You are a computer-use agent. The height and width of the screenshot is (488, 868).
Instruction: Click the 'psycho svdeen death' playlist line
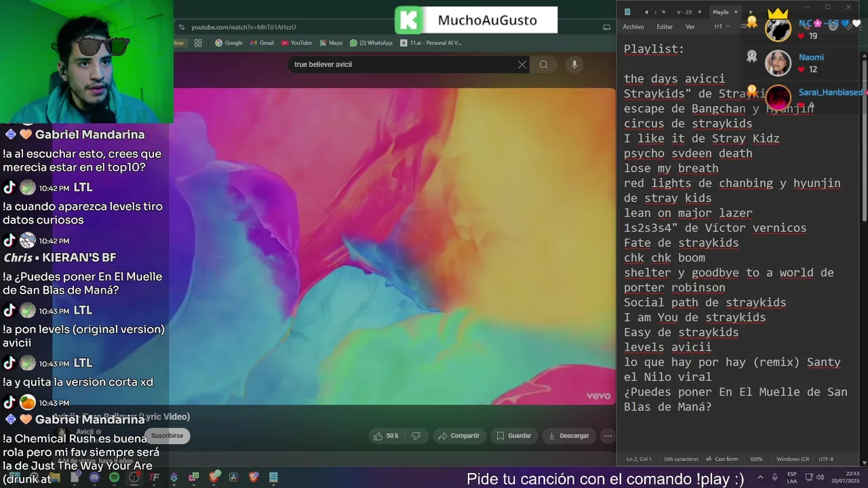[688, 153]
